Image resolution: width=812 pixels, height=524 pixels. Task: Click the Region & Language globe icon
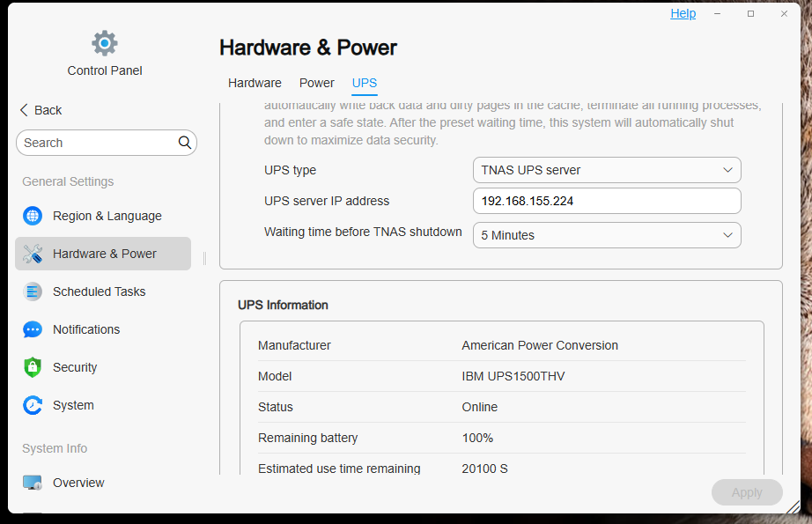[x=33, y=216]
